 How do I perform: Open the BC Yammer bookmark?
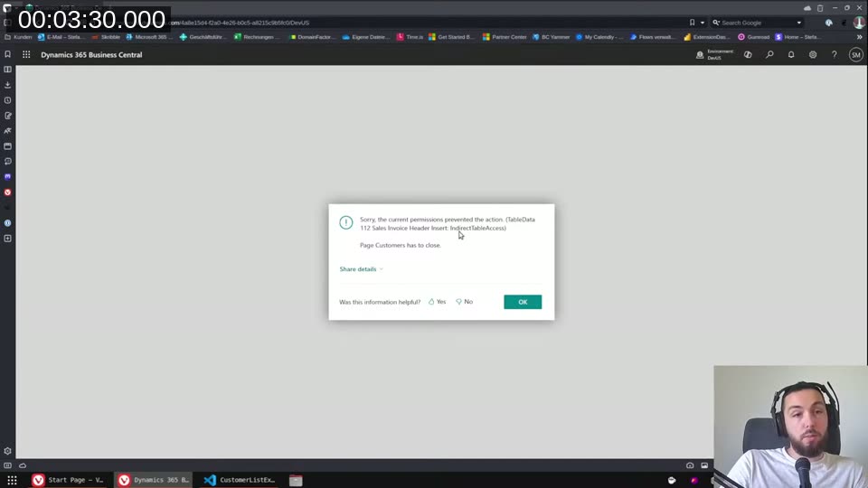(x=551, y=37)
